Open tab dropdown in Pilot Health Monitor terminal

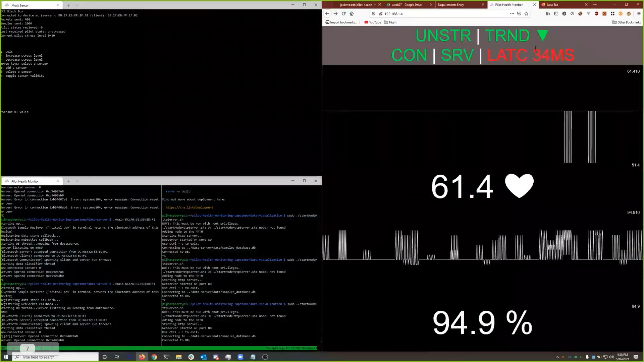click(77, 181)
